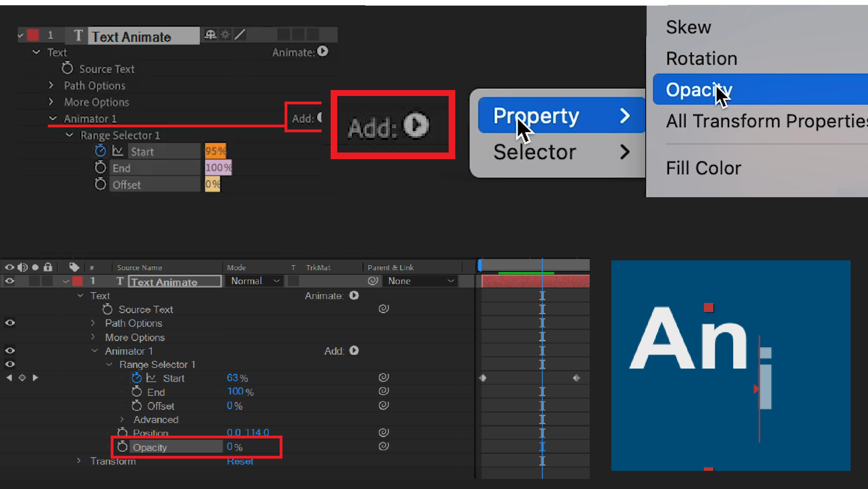Open the Parent None dropdown
Viewport: 868px width, 489px height.
click(x=420, y=281)
